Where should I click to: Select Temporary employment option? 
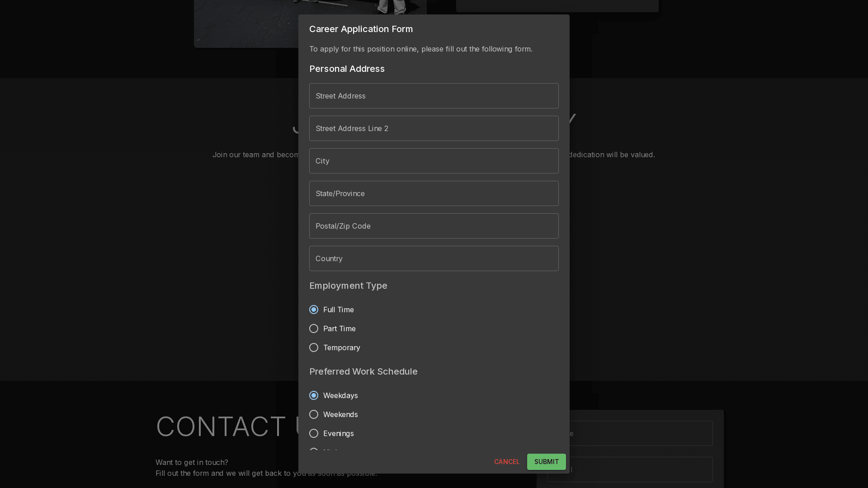pos(314,347)
